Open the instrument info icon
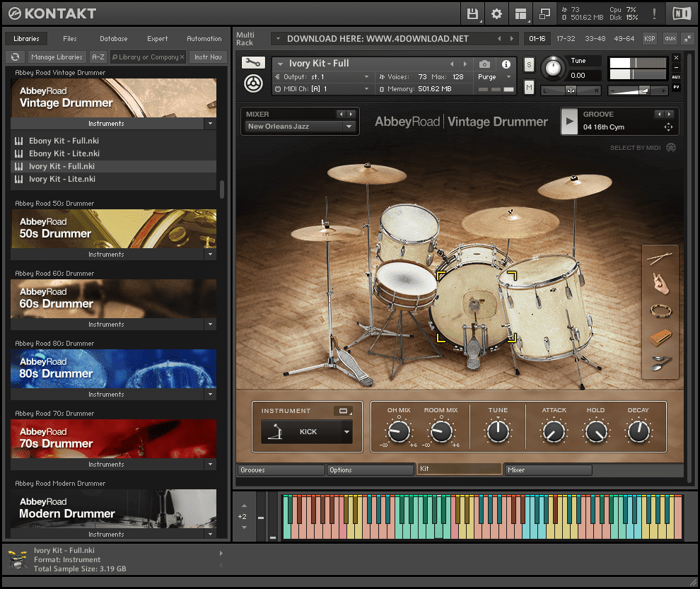The image size is (700, 589). 506,64
